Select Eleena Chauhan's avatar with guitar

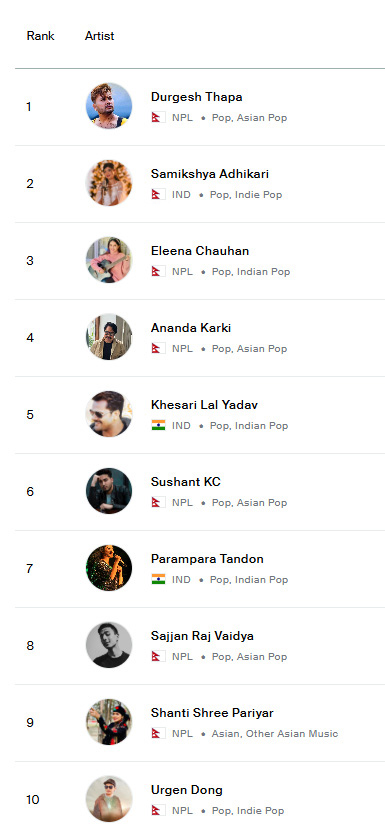pyautogui.click(x=109, y=260)
